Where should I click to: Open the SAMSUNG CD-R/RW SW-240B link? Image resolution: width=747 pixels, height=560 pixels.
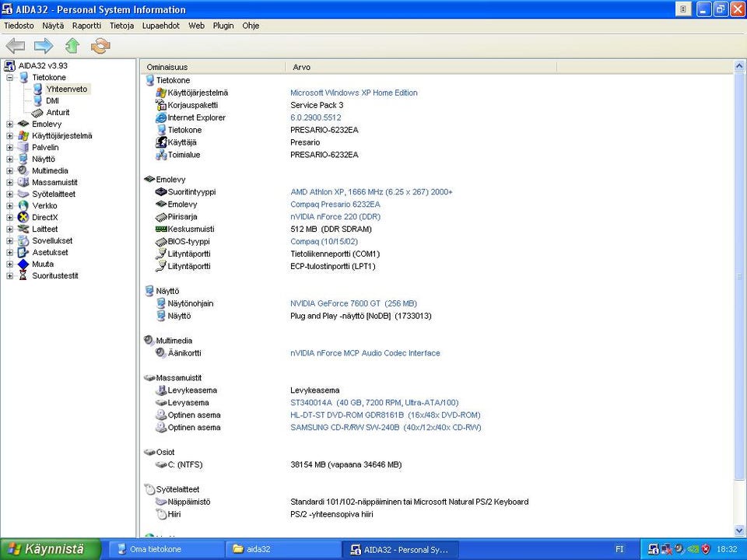coord(386,427)
